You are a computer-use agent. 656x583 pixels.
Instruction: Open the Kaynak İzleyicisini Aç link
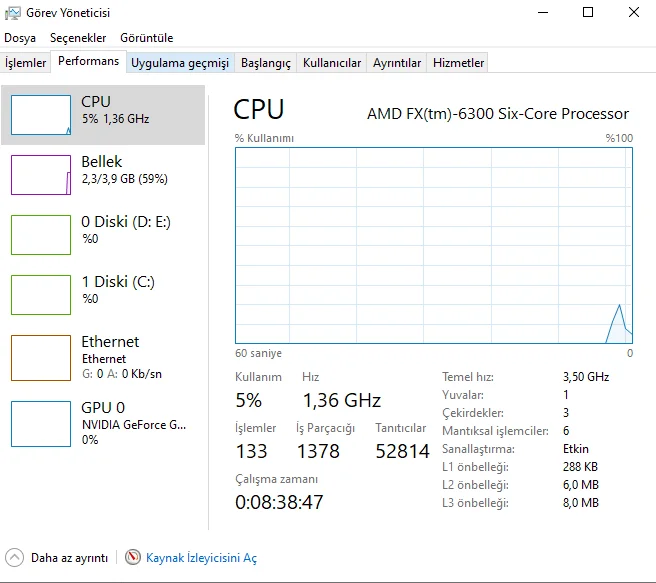pyautogui.click(x=201, y=558)
